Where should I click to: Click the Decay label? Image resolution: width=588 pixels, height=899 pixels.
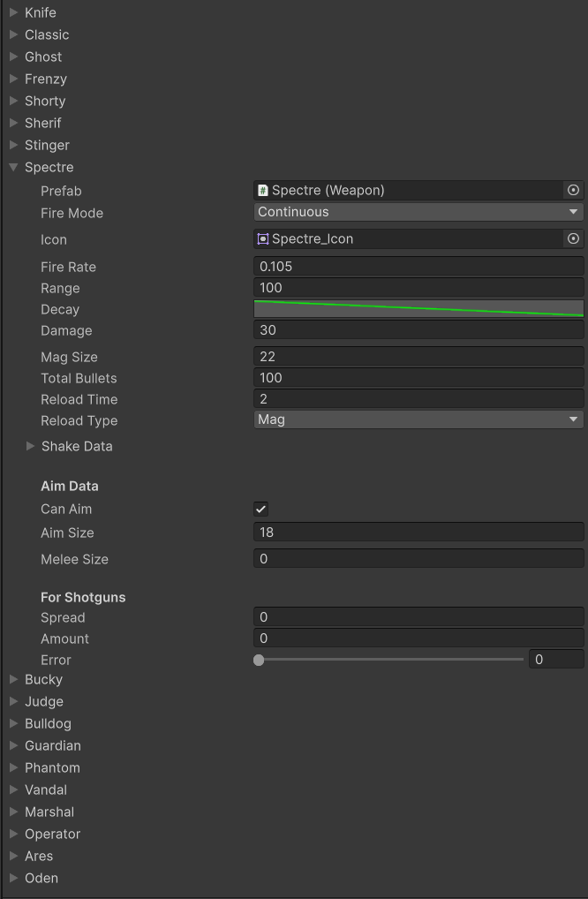click(x=60, y=310)
